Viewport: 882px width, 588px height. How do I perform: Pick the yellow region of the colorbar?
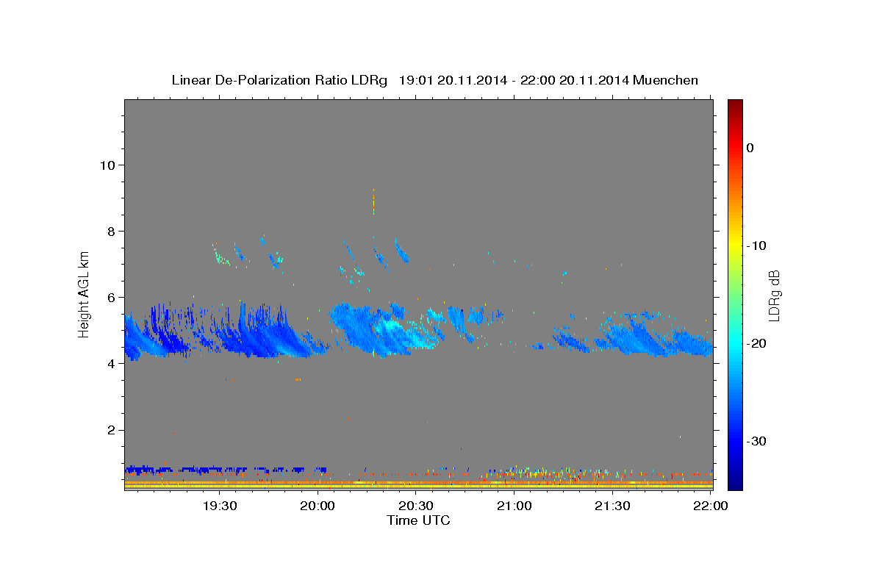tap(735, 245)
